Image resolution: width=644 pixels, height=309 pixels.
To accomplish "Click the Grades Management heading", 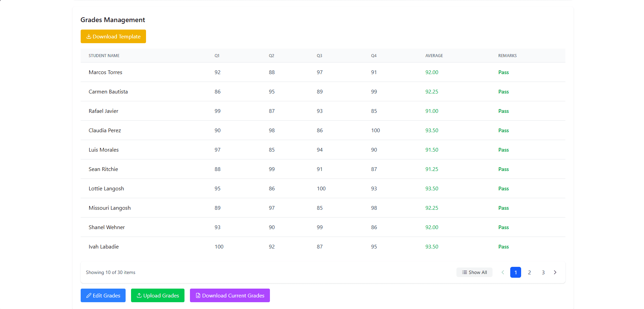I will (x=113, y=20).
